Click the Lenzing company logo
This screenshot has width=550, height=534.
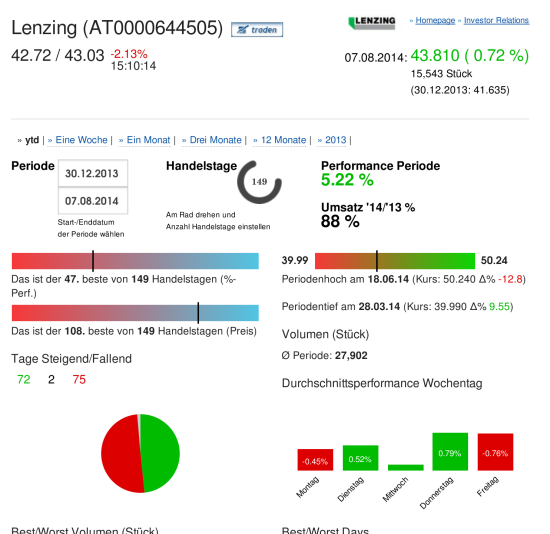372,23
